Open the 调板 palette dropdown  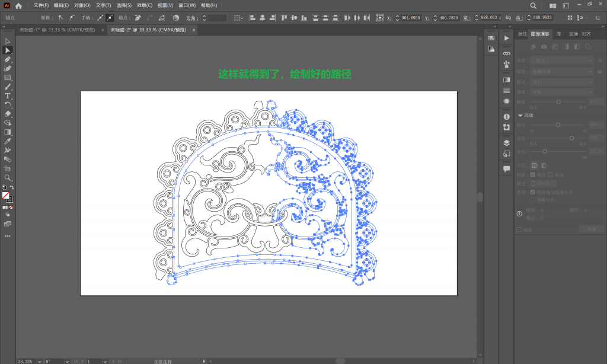(x=562, y=92)
